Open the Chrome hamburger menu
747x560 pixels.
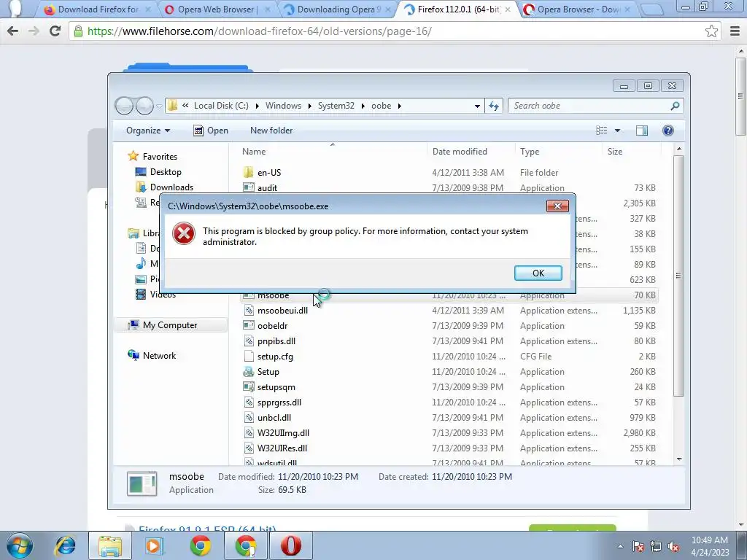[735, 31]
